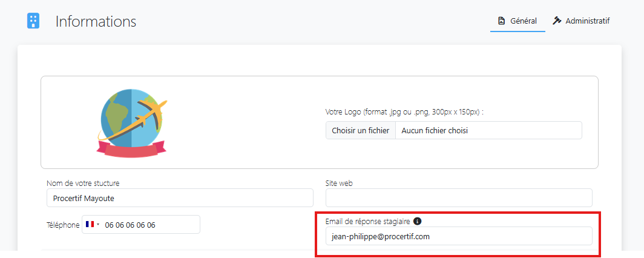The height and width of the screenshot is (258, 644).
Task: Click into the empty Site web field
Action: (x=459, y=198)
